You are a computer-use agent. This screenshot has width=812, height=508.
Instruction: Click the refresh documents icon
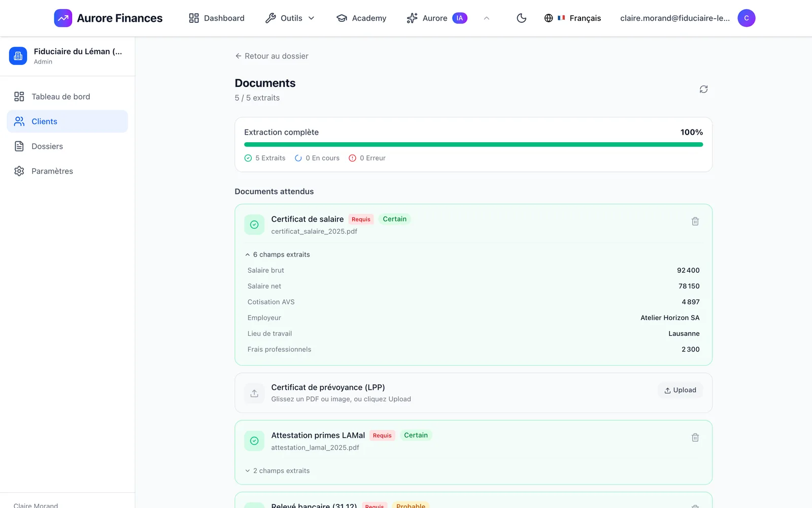703,89
